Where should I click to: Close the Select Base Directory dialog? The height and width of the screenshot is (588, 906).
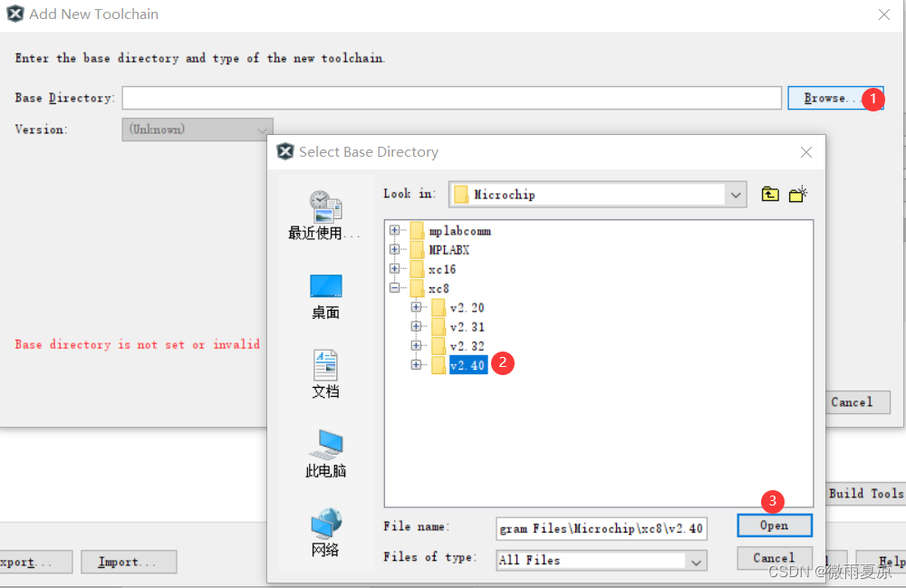806,152
